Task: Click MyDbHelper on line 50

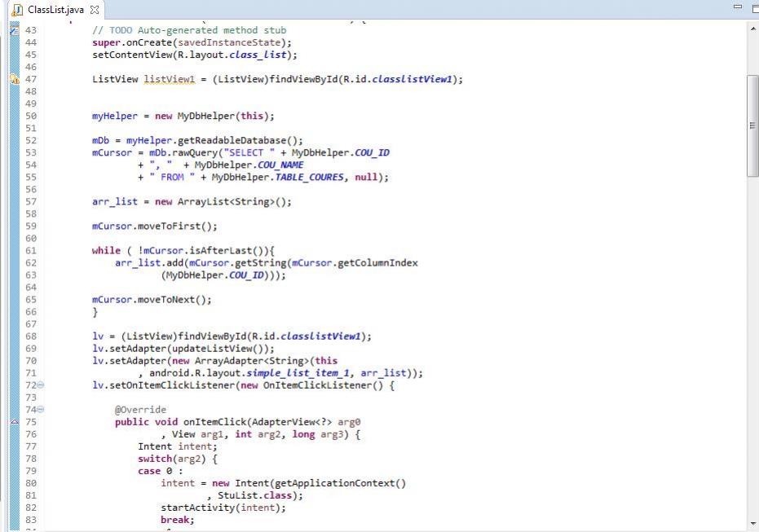Action: click(x=206, y=116)
